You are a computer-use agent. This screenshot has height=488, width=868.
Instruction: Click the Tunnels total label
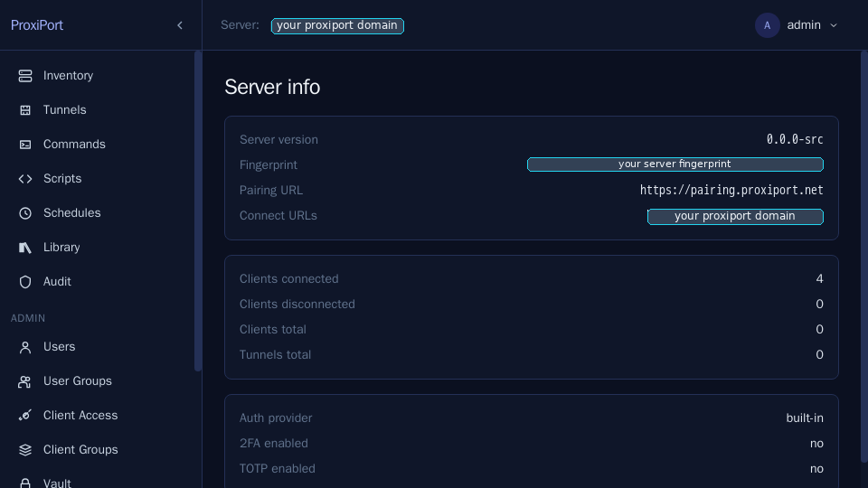point(275,354)
